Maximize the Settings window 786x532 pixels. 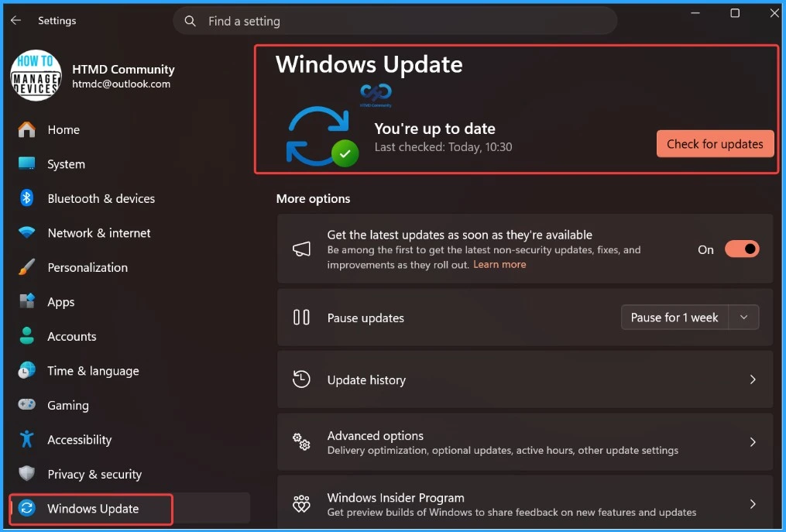point(735,13)
